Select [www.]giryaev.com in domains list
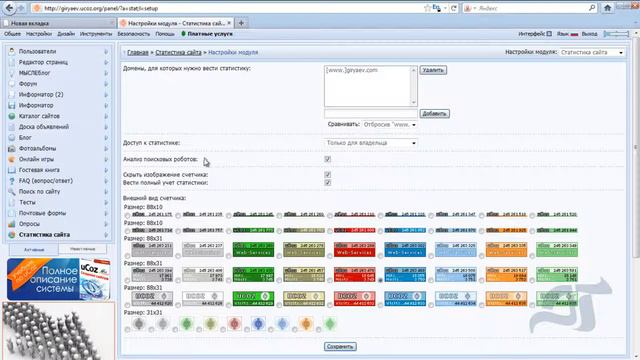This screenshot has height=360, width=640. (352, 70)
